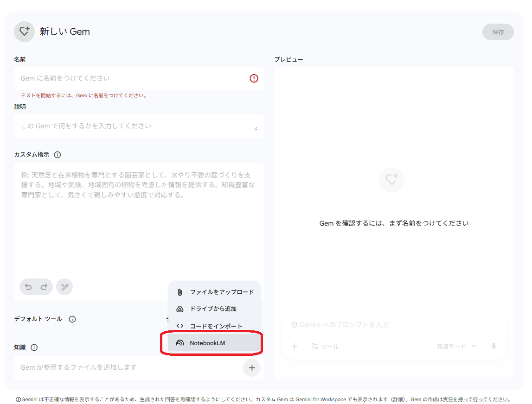The width and height of the screenshot is (532, 404).
Task: Click the error icon in the name field
Action: click(254, 78)
